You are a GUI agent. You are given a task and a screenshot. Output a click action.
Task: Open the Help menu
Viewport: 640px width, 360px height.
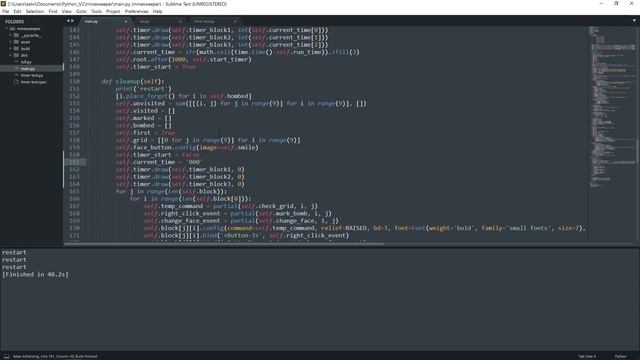[157, 11]
